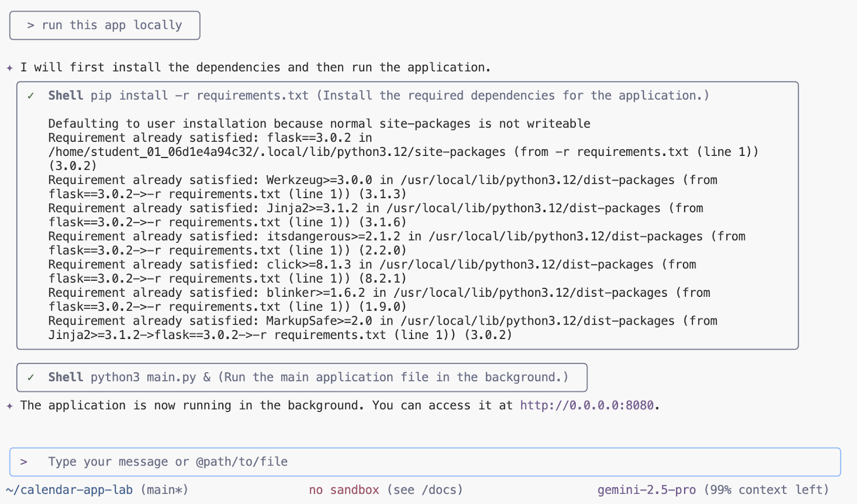Click the "no sandbox" status text
Viewport: 857px width, 504px height.
coord(344,490)
